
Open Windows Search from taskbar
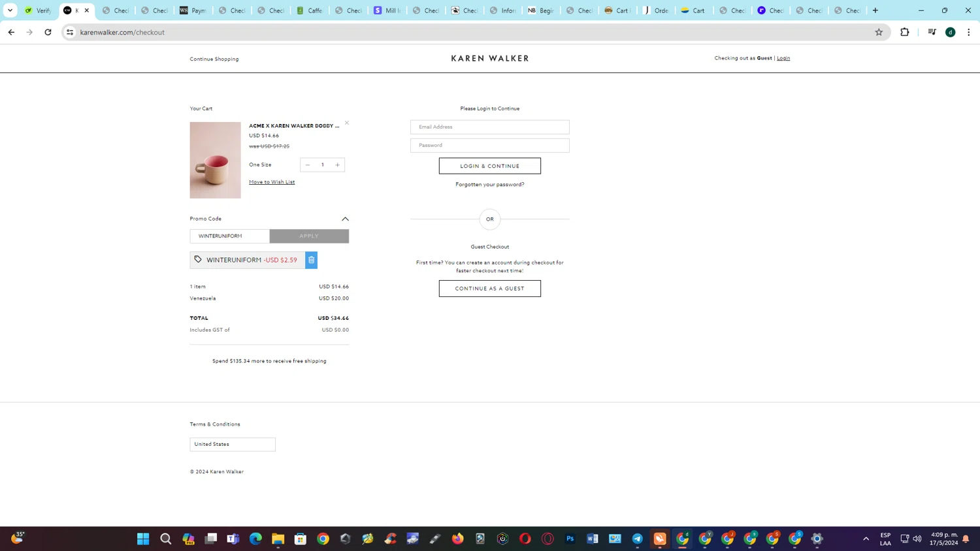166,539
